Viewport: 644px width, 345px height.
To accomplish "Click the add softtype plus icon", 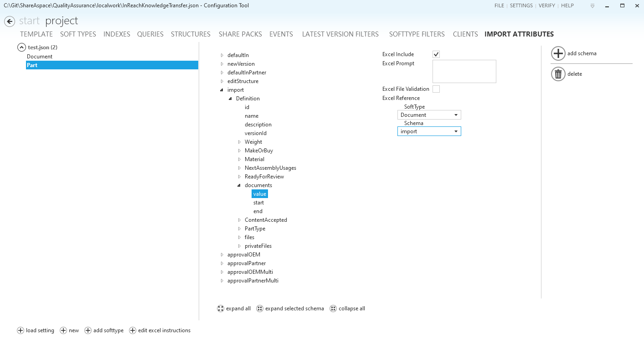I will coord(88,330).
